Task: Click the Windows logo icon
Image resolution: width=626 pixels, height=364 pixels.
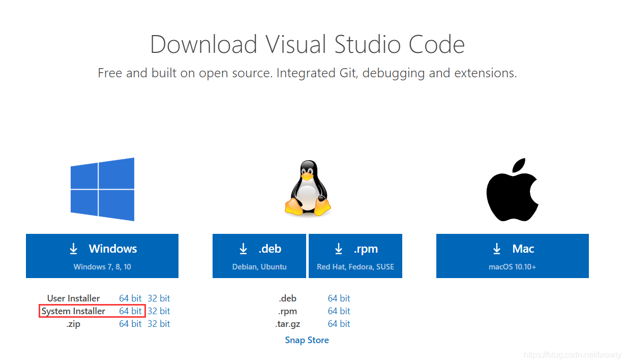Action: (x=102, y=189)
